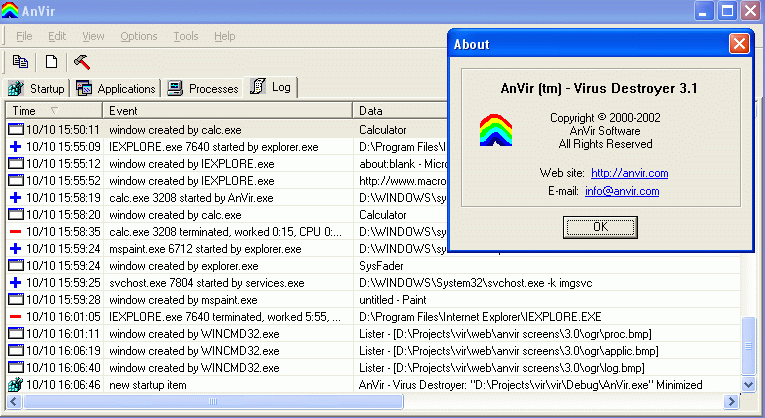The height and width of the screenshot is (418, 765).
Task: Click window icon of 15:50:11 calc.exe row
Action: [16, 130]
